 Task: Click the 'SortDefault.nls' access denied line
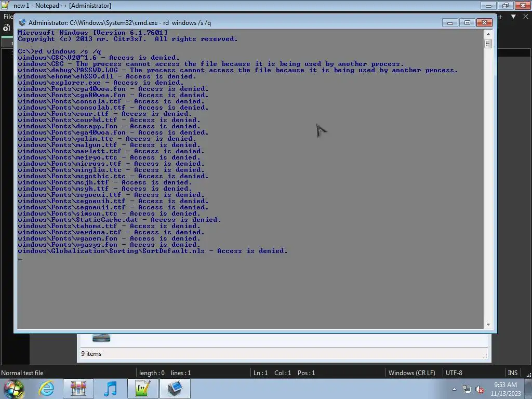tap(153, 251)
